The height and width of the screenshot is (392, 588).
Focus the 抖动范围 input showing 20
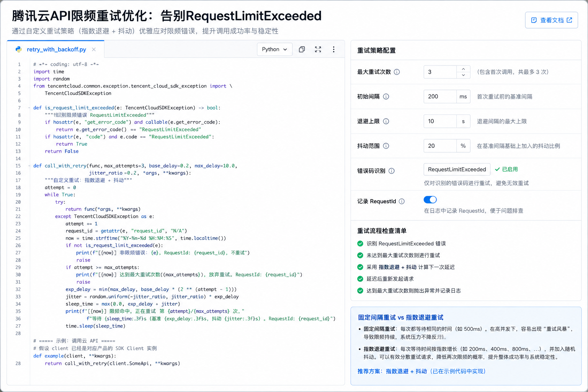click(440, 146)
